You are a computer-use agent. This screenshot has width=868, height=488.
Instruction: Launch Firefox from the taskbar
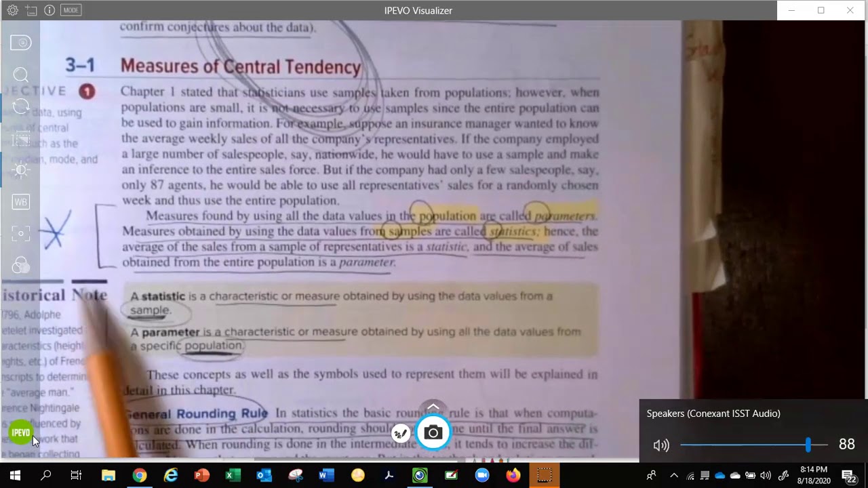coord(513,476)
